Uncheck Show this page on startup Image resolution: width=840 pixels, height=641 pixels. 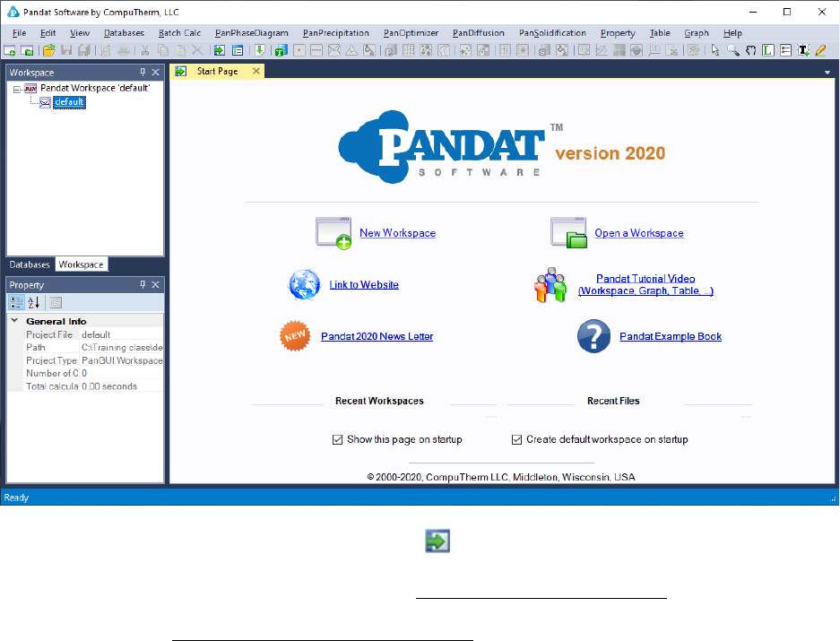[x=337, y=440]
